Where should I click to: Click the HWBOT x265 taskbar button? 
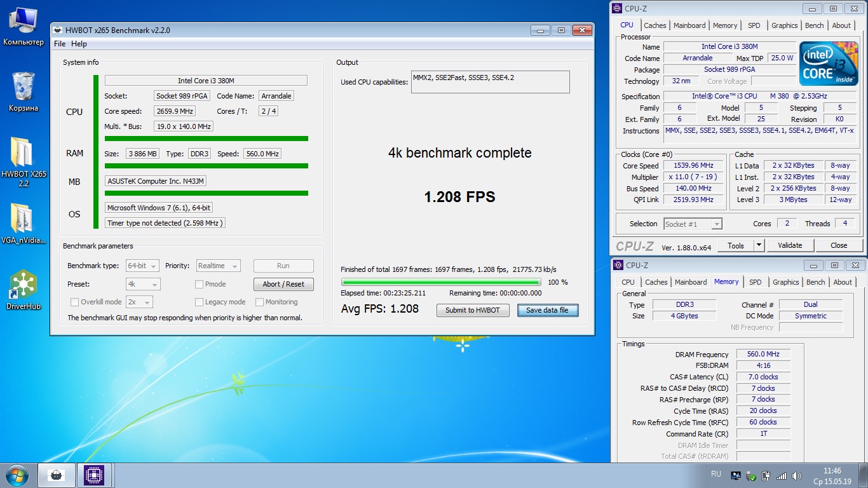point(57,475)
